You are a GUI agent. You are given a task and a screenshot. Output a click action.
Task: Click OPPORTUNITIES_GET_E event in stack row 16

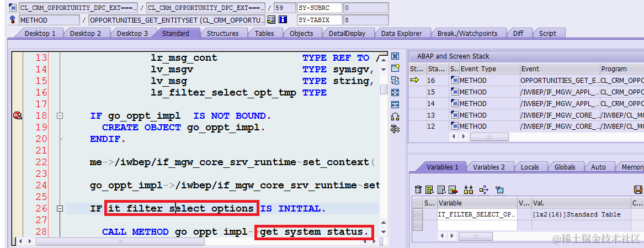[560, 81]
